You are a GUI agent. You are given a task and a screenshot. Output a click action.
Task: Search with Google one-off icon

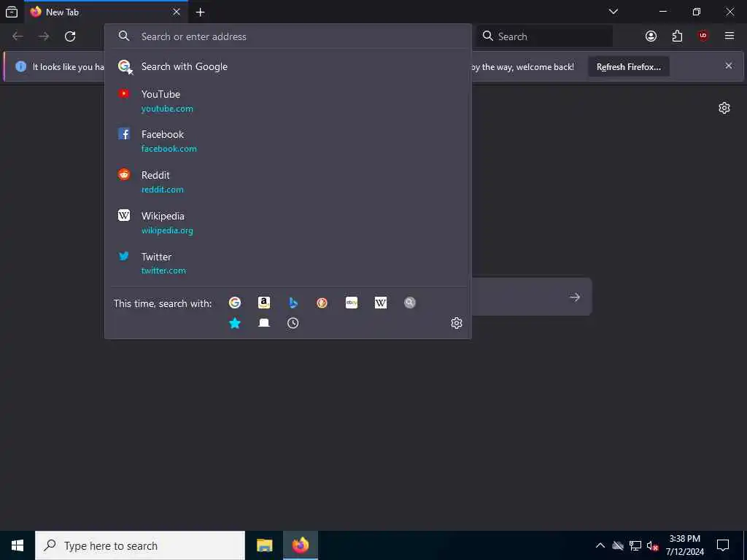234,303
